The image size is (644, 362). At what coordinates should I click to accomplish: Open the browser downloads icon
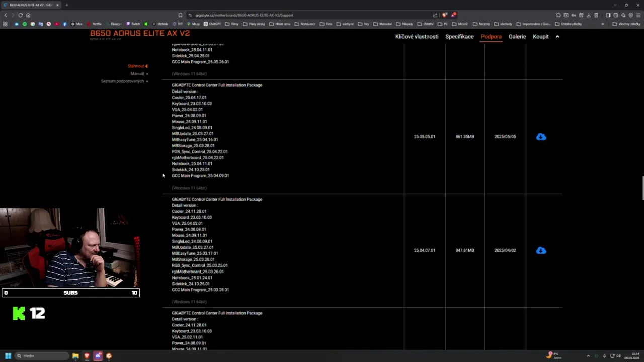click(x=589, y=15)
